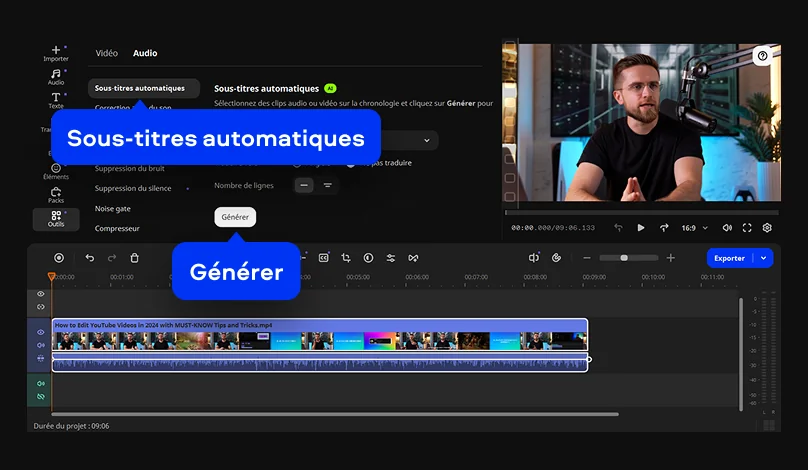Toggle visibility of the main video track

click(x=41, y=332)
